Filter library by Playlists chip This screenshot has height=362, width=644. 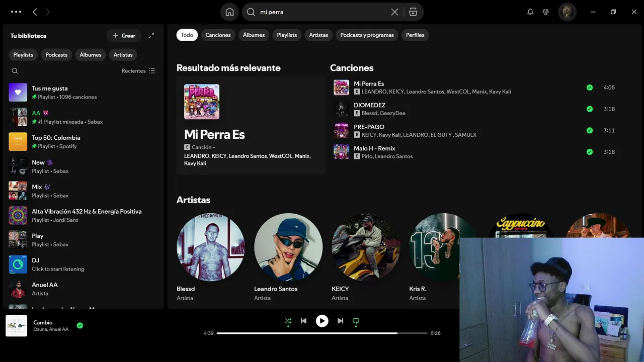pos(23,55)
